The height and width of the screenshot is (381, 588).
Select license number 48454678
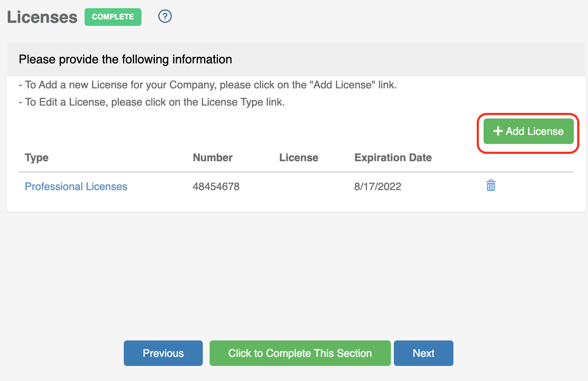pos(216,187)
